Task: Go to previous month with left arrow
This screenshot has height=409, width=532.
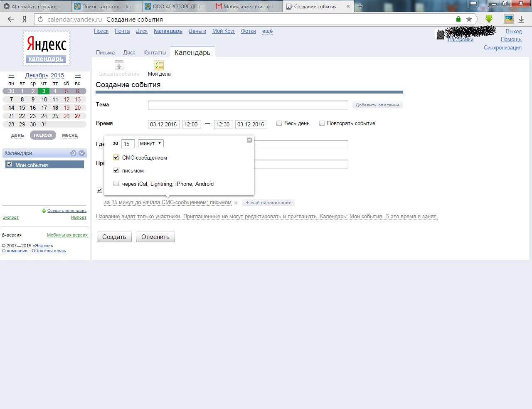Action: (x=11, y=76)
